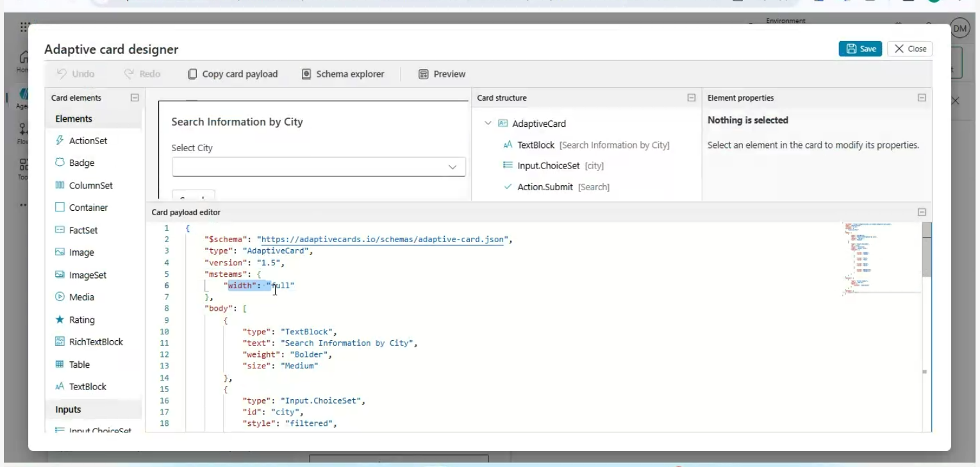Collapse the Card payload editor panel
The image size is (980, 467).
click(x=922, y=212)
